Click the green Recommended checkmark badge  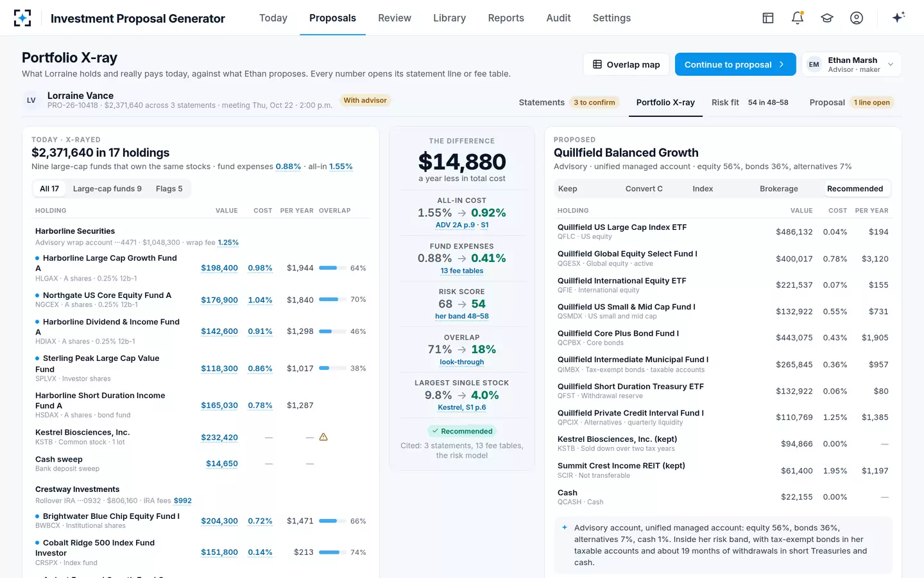point(462,431)
